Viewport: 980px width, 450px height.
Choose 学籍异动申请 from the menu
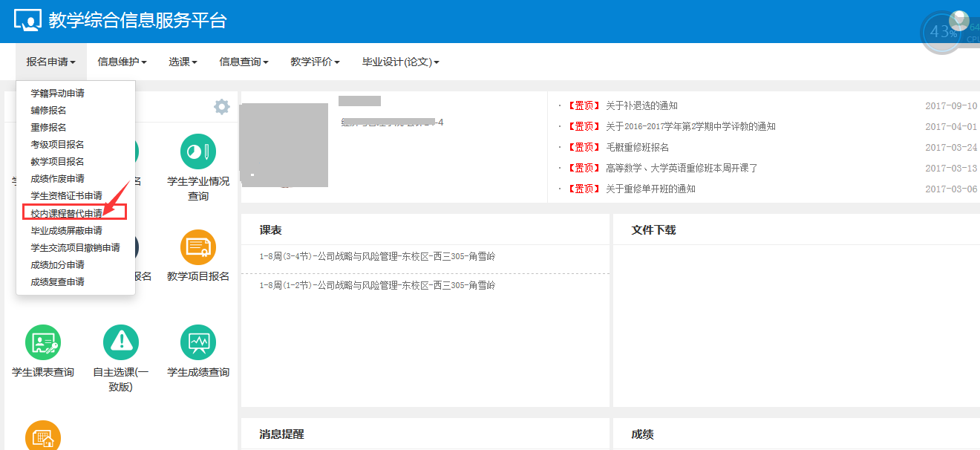(57, 94)
